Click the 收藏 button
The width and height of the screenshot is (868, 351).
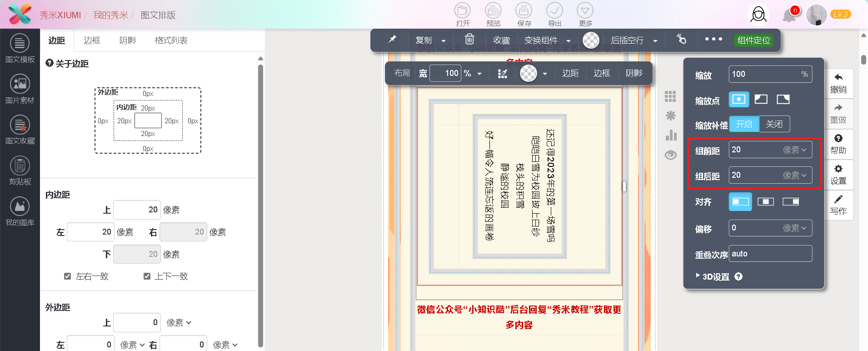click(501, 40)
